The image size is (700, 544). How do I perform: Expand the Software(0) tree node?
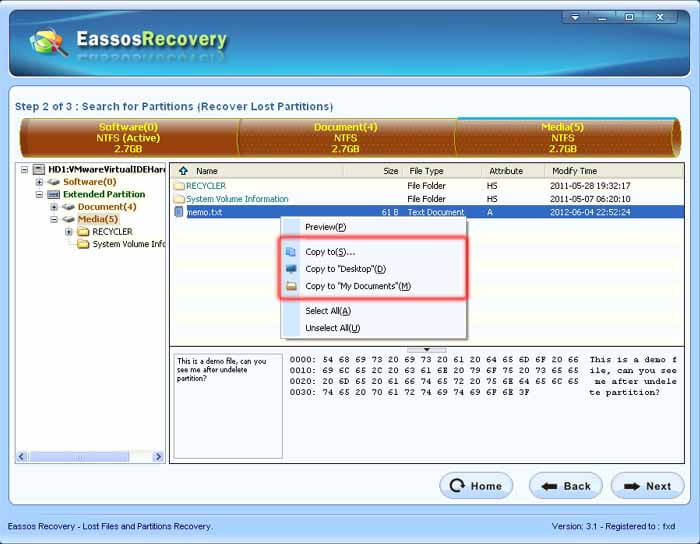pos(39,182)
